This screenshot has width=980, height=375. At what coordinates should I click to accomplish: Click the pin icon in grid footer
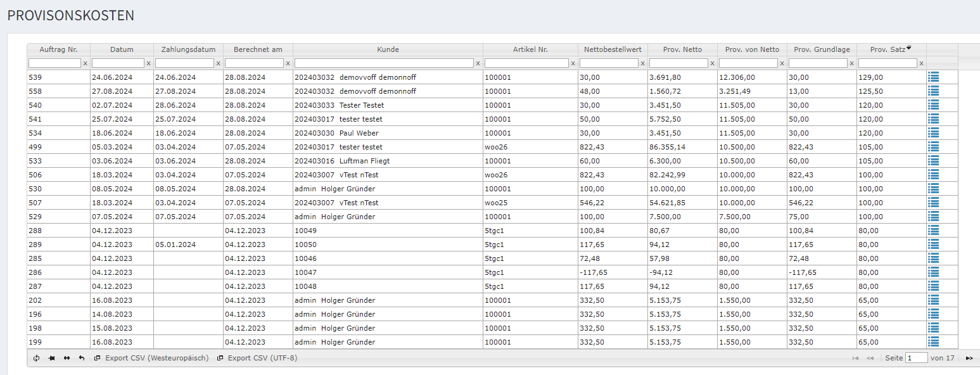(x=52, y=358)
